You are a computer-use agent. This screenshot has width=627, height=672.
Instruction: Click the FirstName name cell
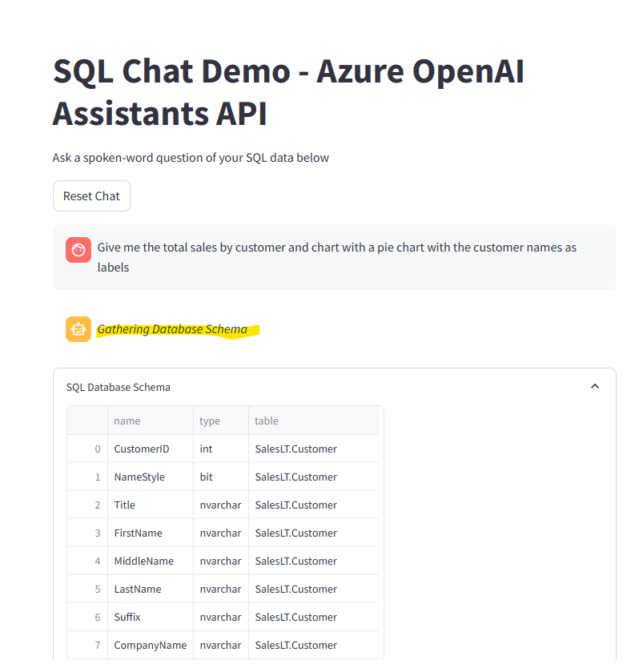click(151, 533)
